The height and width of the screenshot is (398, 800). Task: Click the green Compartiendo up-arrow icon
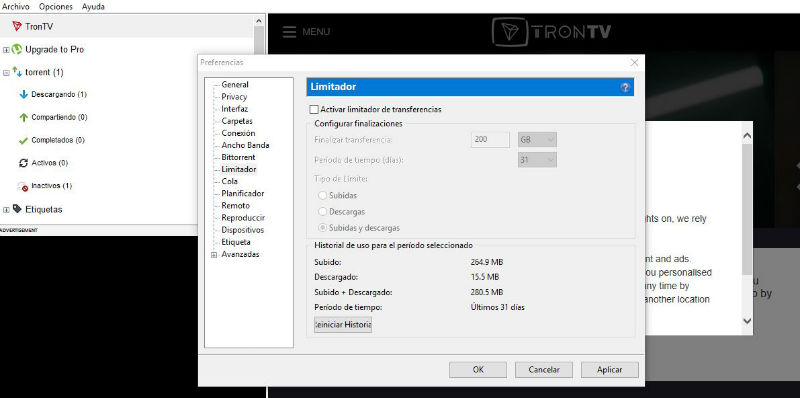23,117
